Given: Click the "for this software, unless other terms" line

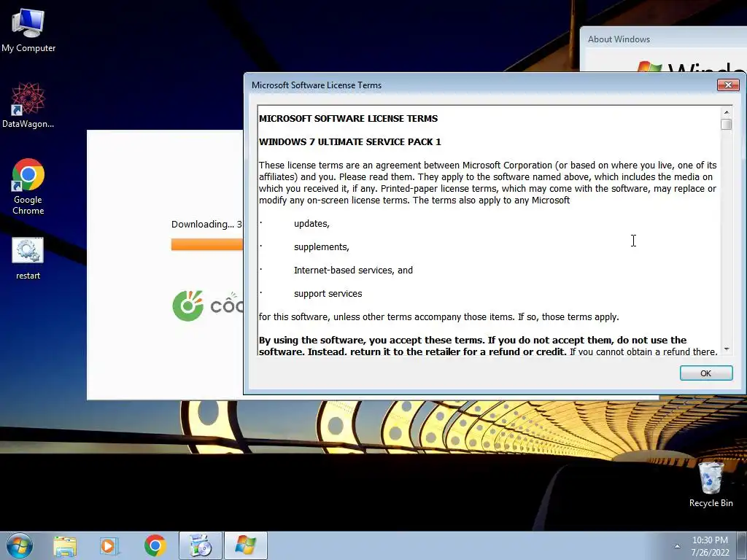Looking at the screenshot, I should [438, 317].
